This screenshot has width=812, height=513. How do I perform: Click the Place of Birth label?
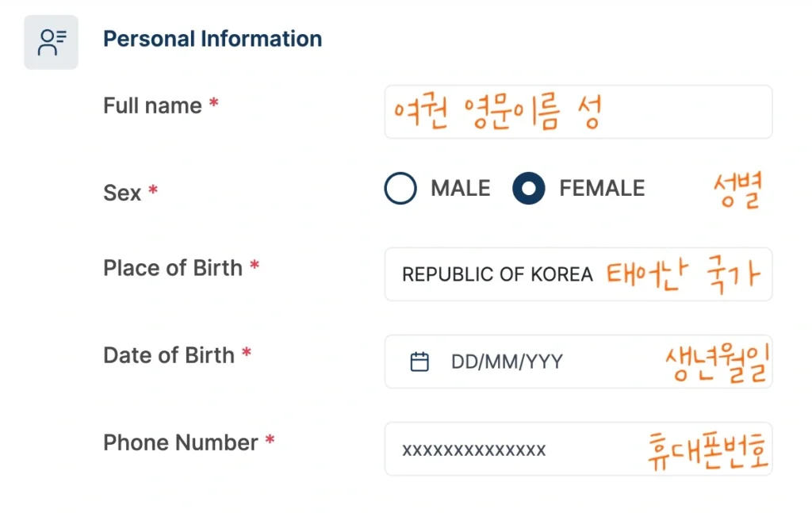pyautogui.click(x=173, y=268)
